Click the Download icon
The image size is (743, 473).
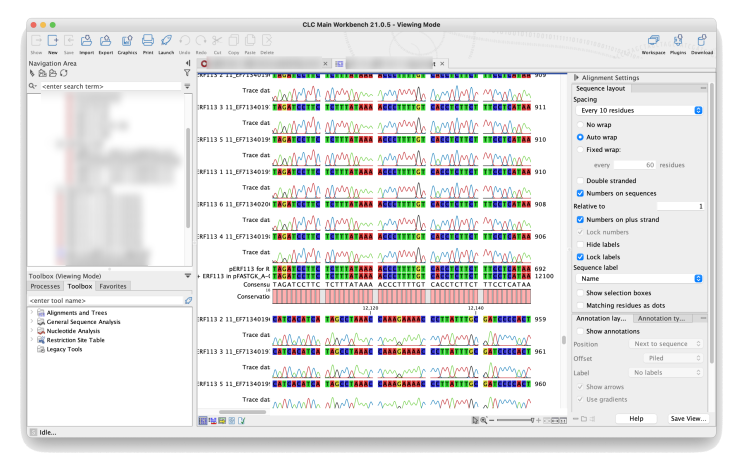pos(702,41)
